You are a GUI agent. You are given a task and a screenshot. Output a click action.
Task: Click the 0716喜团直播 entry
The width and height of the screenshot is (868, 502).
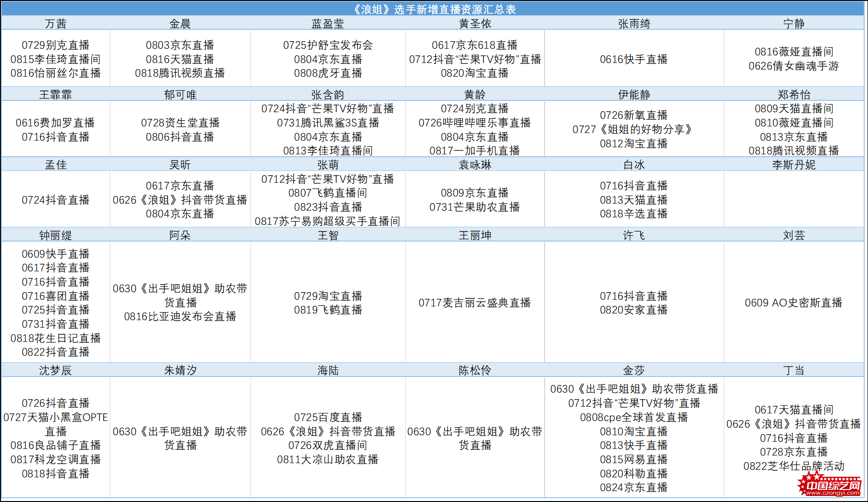(56, 296)
